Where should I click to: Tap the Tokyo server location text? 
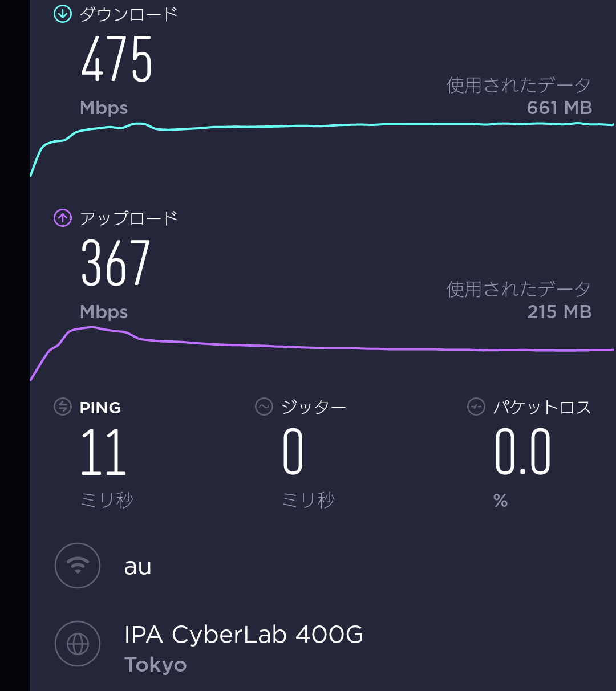[155, 665]
